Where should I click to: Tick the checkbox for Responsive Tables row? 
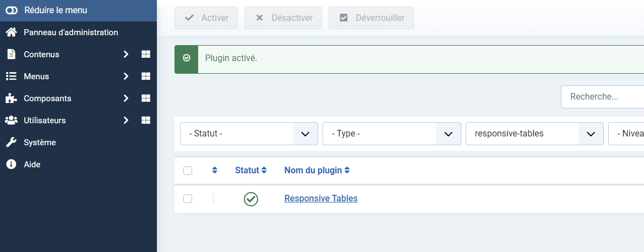(188, 199)
